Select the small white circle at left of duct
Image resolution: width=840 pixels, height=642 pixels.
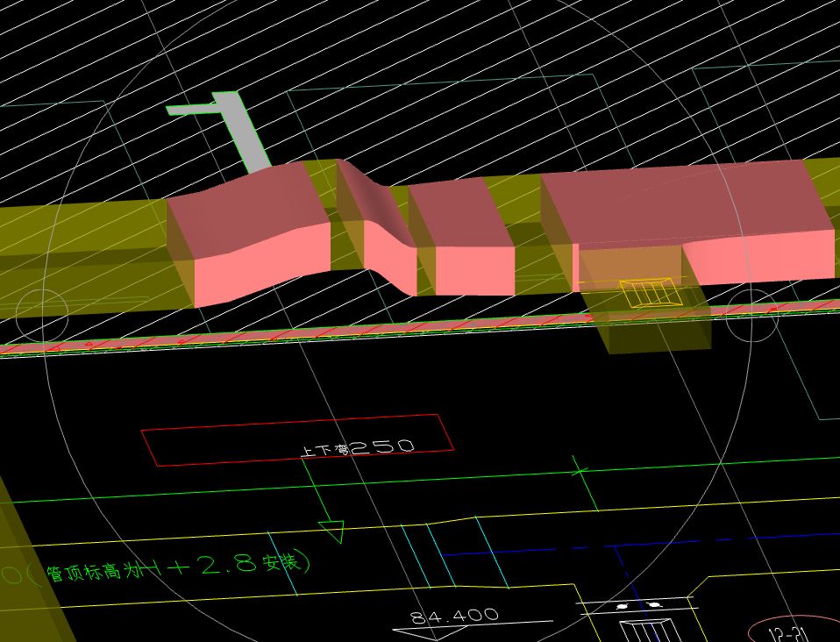point(42,316)
